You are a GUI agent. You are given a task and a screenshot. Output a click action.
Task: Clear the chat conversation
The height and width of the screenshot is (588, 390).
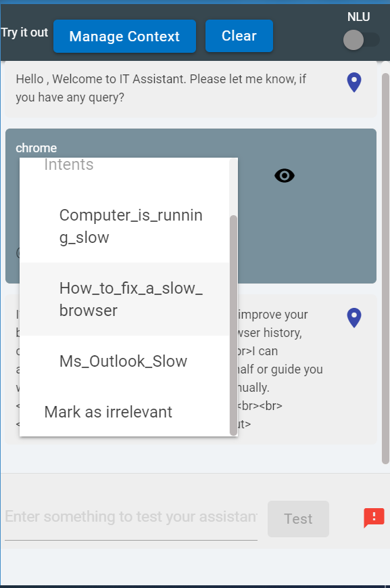[x=239, y=36]
